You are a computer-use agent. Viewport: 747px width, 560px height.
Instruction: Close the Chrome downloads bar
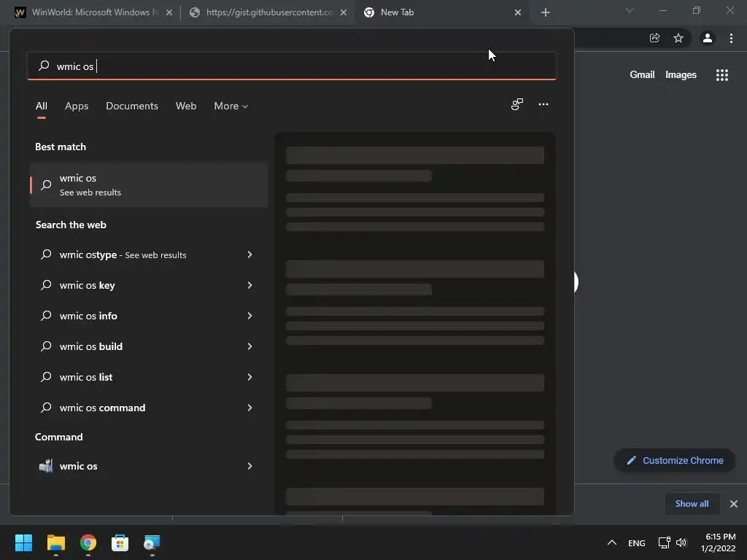tap(734, 504)
